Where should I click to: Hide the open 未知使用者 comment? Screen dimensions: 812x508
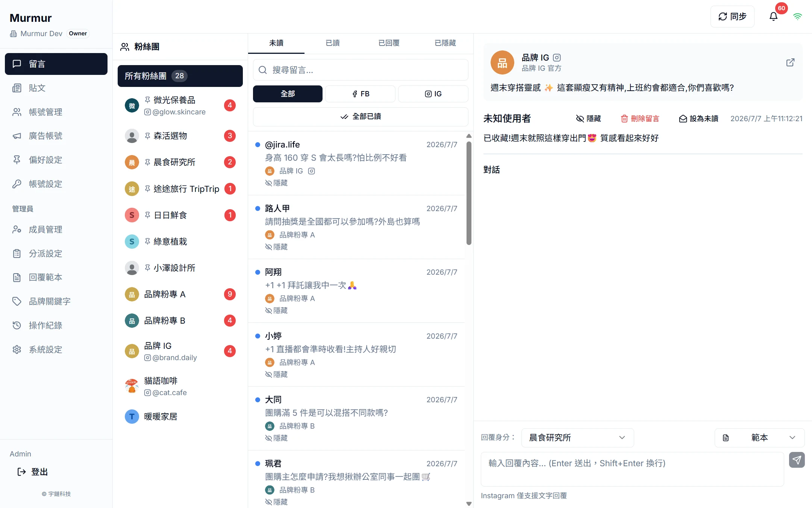[589, 119]
